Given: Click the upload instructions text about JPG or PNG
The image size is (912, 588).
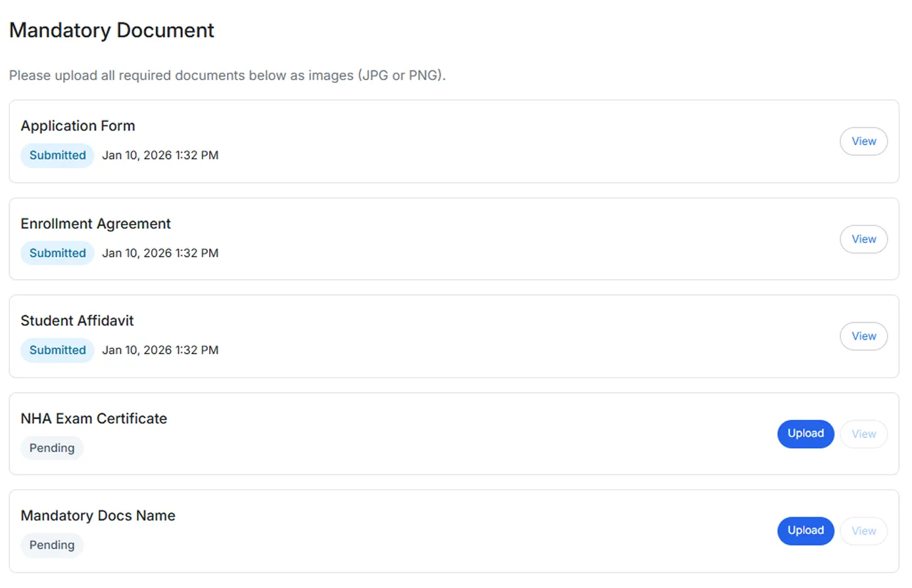Looking at the screenshot, I should coord(227,76).
